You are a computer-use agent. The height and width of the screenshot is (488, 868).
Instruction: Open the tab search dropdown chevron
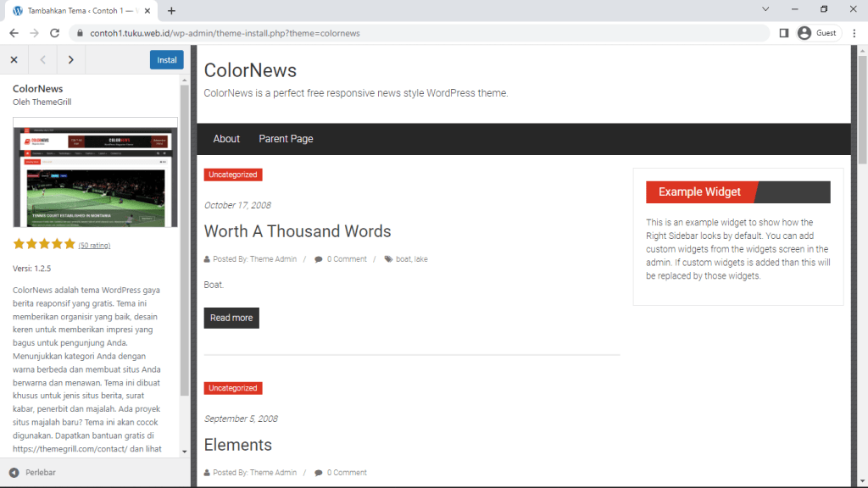click(x=765, y=9)
